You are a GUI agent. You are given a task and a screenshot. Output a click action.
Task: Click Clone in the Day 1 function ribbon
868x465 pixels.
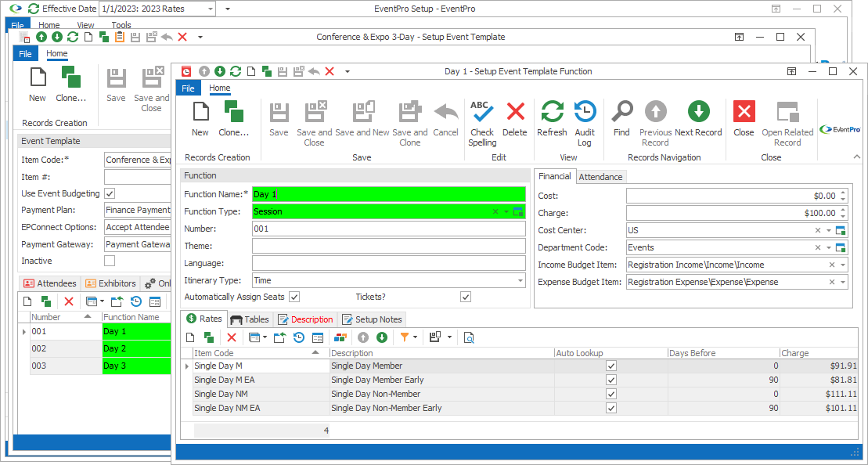(233, 119)
